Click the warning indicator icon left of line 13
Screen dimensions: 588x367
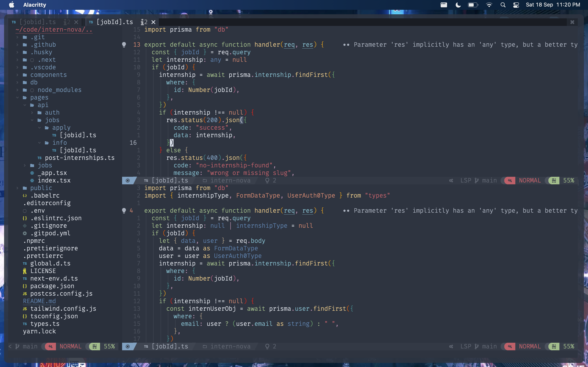124,44
